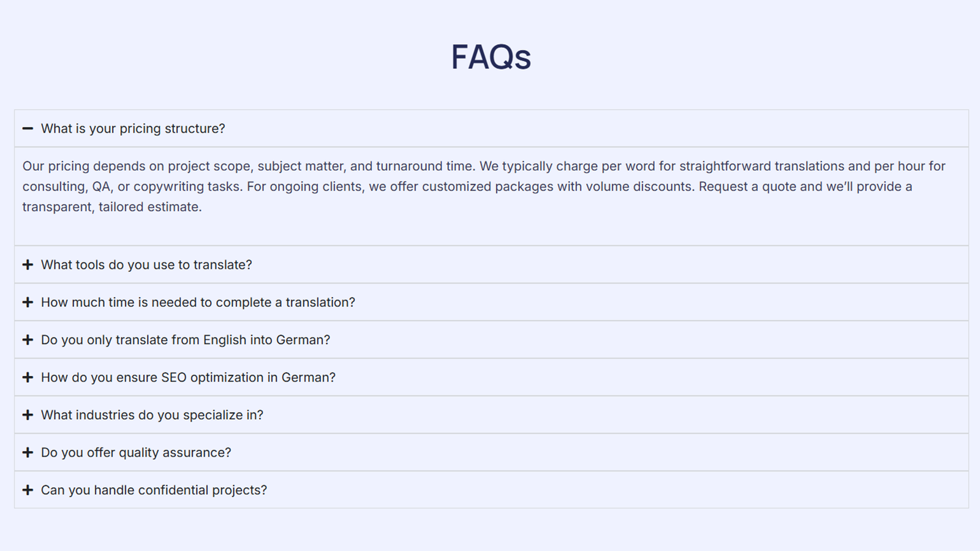Click plus icon for English into German question

(28, 340)
